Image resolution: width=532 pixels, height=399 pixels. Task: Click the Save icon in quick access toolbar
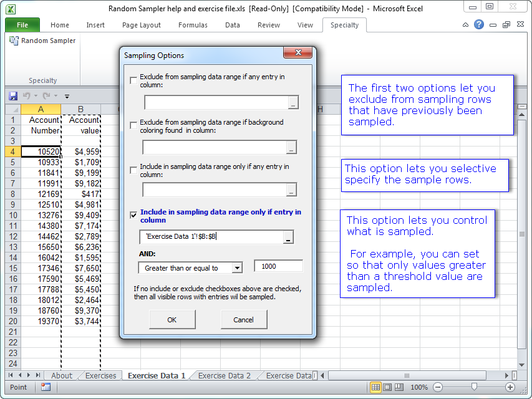(x=13, y=96)
